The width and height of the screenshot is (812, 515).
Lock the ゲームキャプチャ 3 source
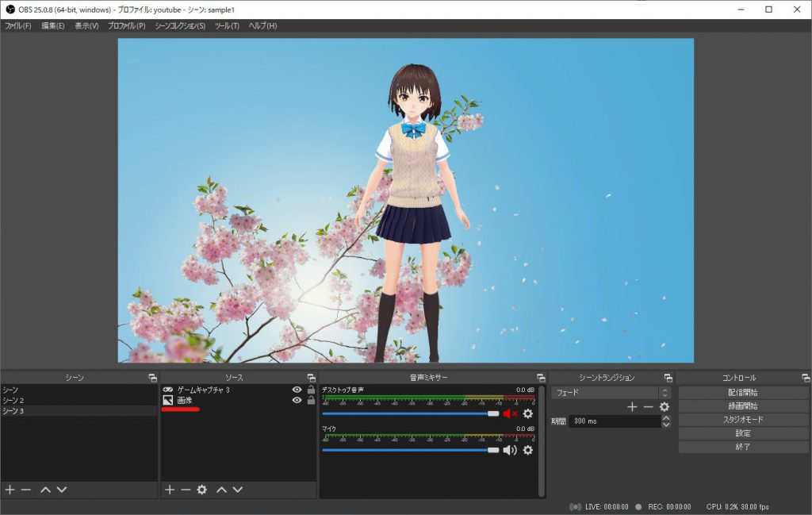311,390
